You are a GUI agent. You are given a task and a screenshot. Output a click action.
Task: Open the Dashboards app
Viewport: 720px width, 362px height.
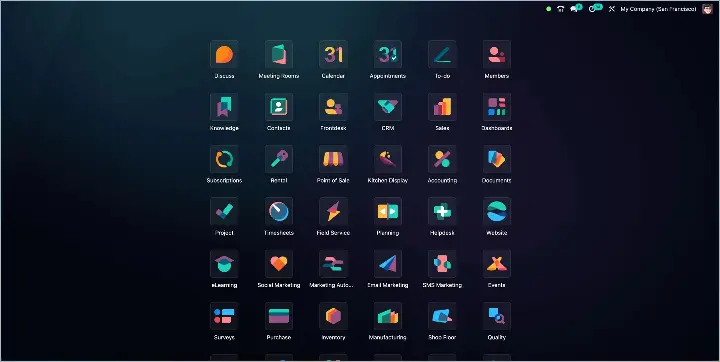coord(497,107)
